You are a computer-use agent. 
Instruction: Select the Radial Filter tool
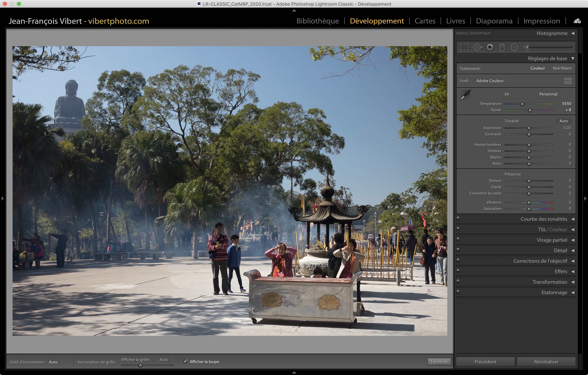pos(514,47)
